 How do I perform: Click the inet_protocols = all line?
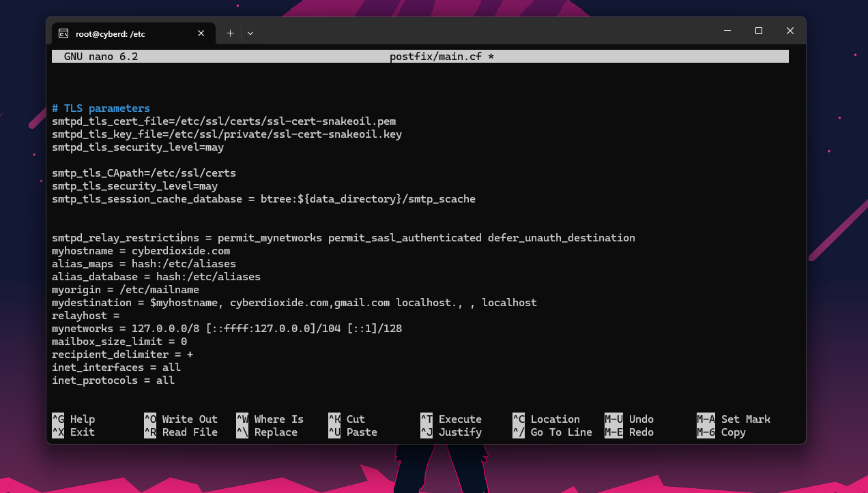coord(113,380)
